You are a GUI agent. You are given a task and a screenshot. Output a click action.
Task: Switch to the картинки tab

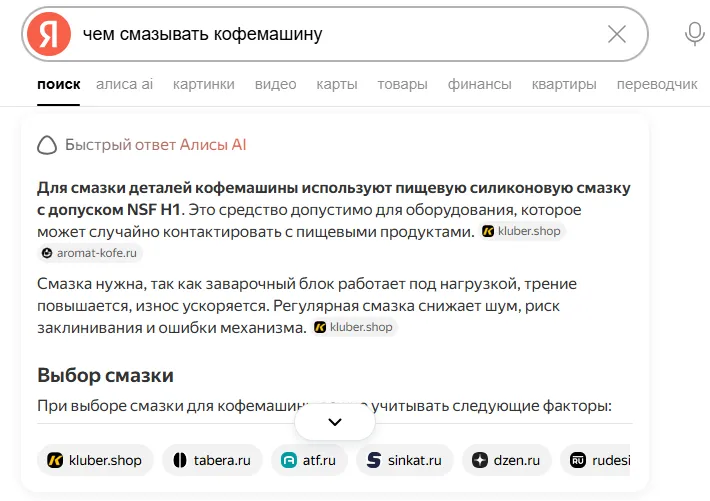coord(204,84)
